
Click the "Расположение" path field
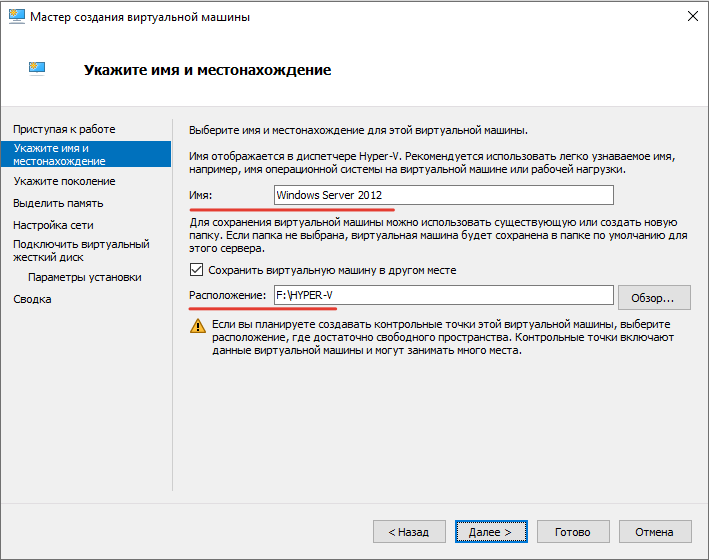[x=443, y=295]
